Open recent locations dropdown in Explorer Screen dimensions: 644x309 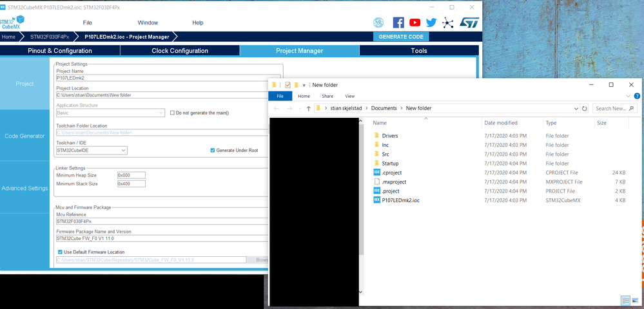click(298, 108)
